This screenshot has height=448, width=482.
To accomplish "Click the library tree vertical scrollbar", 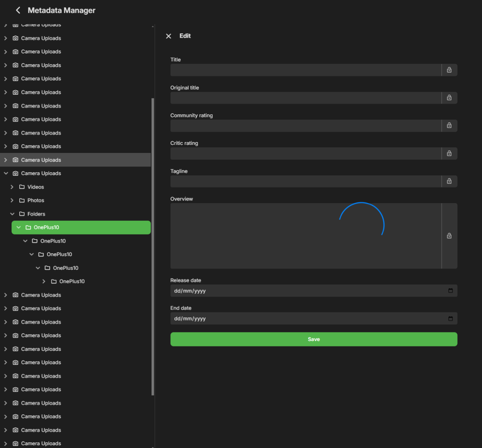I will [x=153, y=241].
